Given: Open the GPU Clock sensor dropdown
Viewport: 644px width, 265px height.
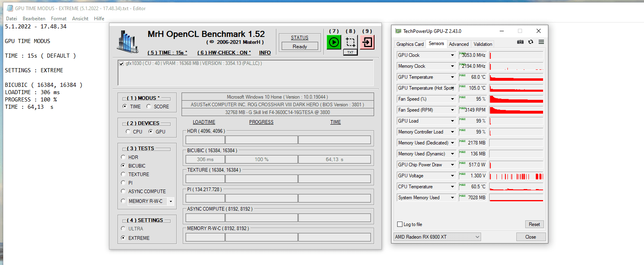Looking at the screenshot, I should click(452, 55).
